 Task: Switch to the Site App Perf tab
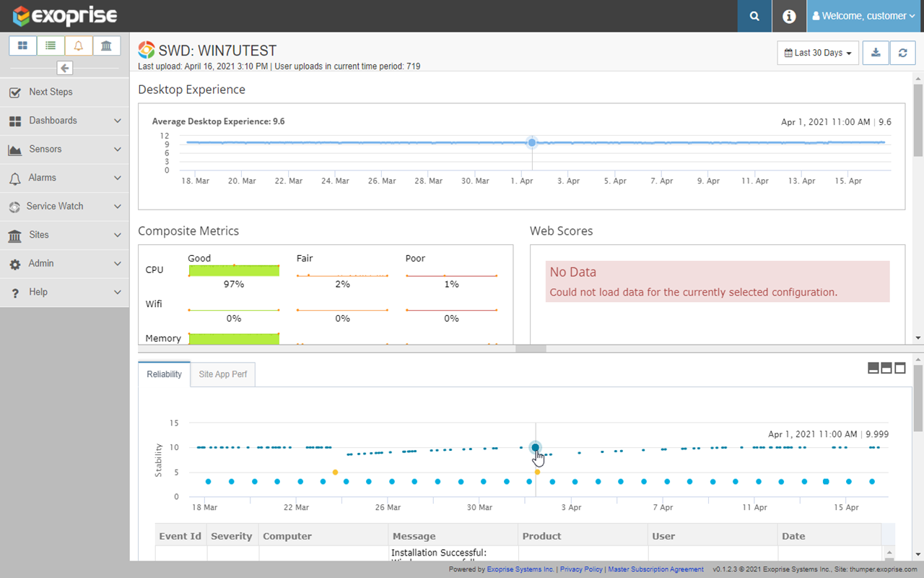pyautogui.click(x=222, y=374)
